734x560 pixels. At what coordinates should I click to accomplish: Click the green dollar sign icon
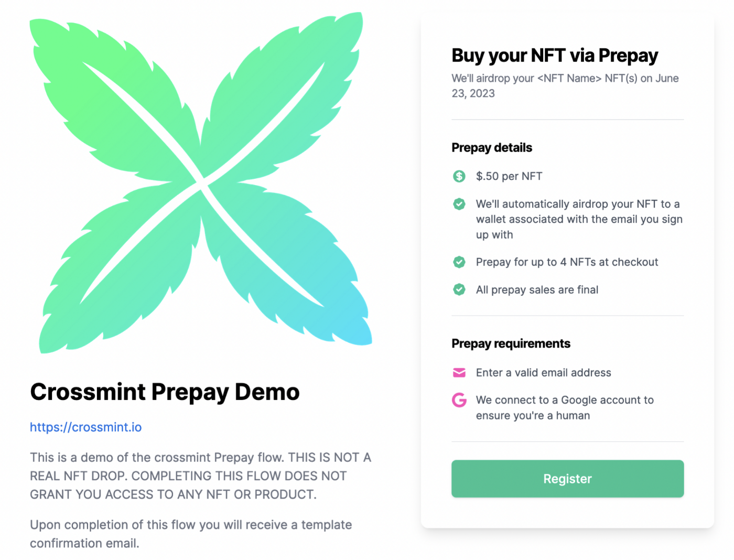(x=459, y=176)
